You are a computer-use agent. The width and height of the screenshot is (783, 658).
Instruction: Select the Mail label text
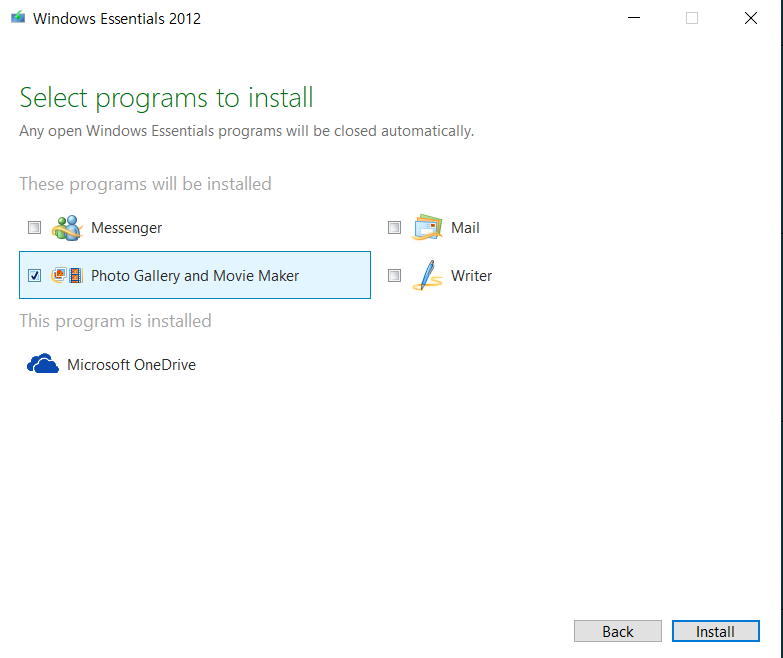click(x=465, y=228)
